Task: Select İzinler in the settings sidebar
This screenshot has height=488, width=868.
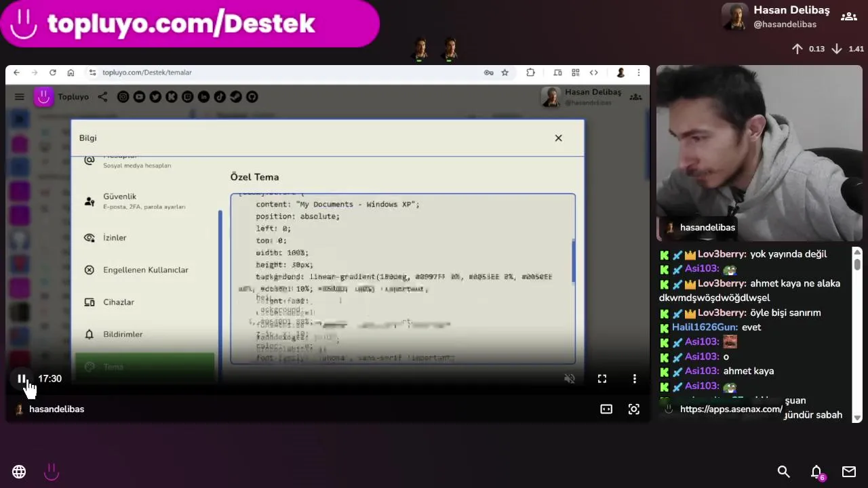Action: (144, 238)
